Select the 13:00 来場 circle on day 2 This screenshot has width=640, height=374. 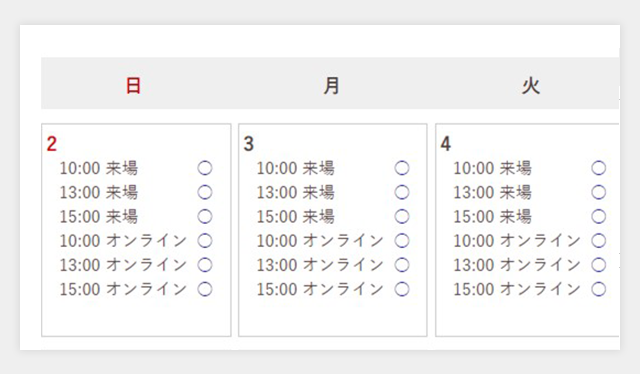pyautogui.click(x=205, y=192)
